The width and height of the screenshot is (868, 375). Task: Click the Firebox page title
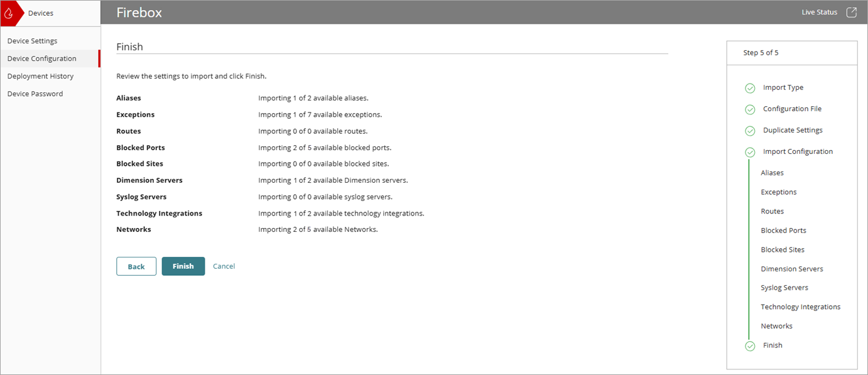(x=139, y=13)
